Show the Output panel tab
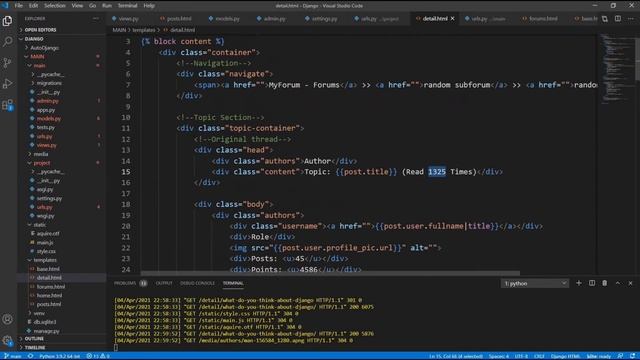The width and height of the screenshot is (640, 360). (164, 283)
